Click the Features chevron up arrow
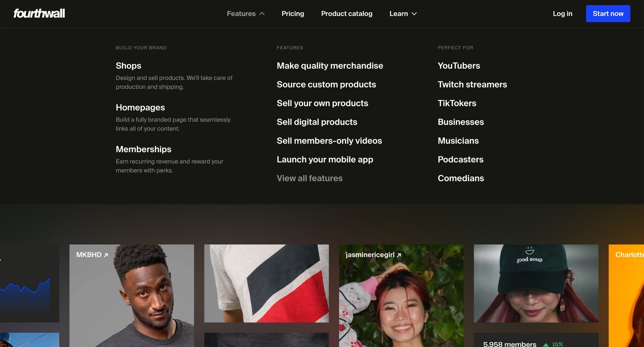The width and height of the screenshot is (644, 347). coord(262,14)
